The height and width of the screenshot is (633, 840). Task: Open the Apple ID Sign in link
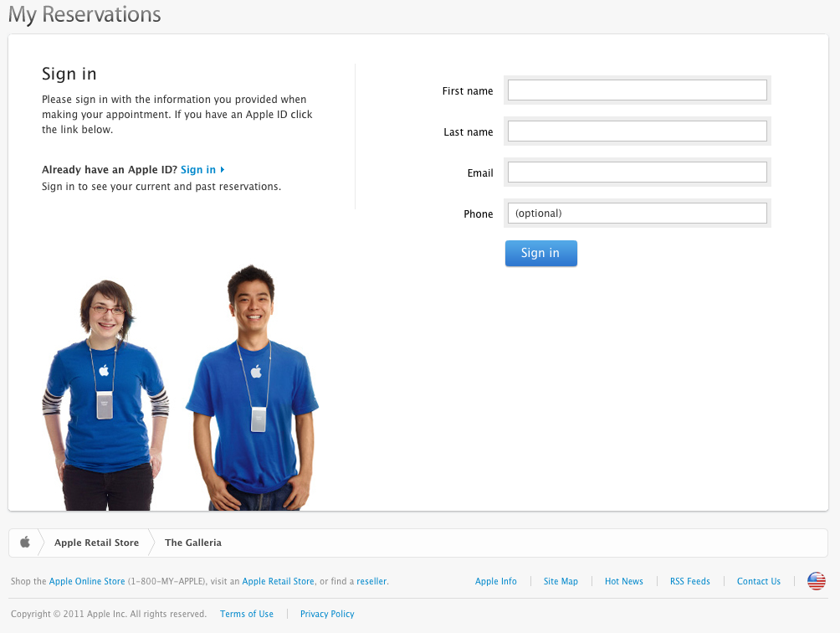tap(198, 169)
